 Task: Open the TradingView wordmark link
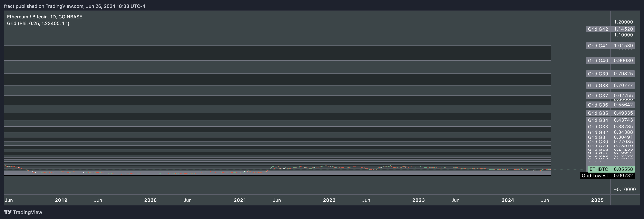click(27, 212)
